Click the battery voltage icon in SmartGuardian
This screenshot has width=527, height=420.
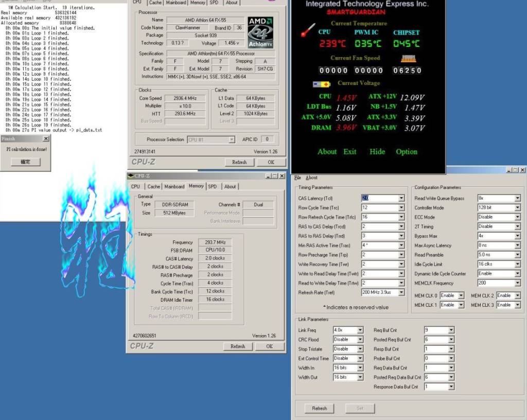pos(321,84)
